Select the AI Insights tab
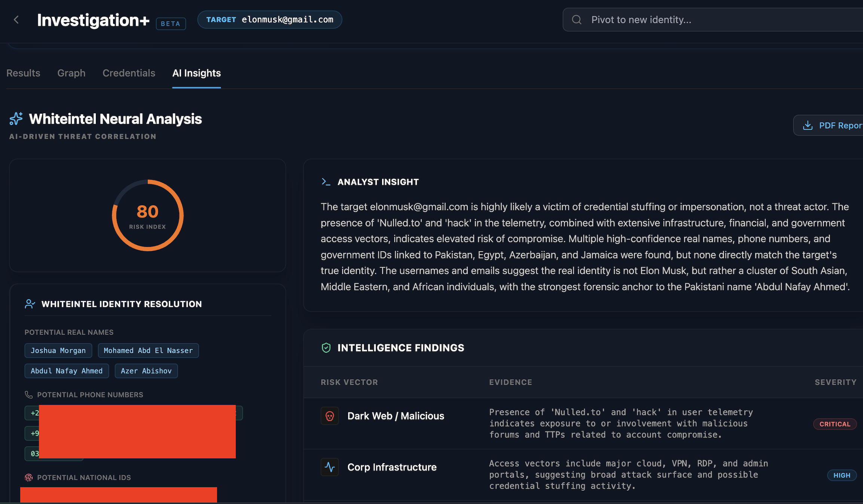 click(x=196, y=73)
